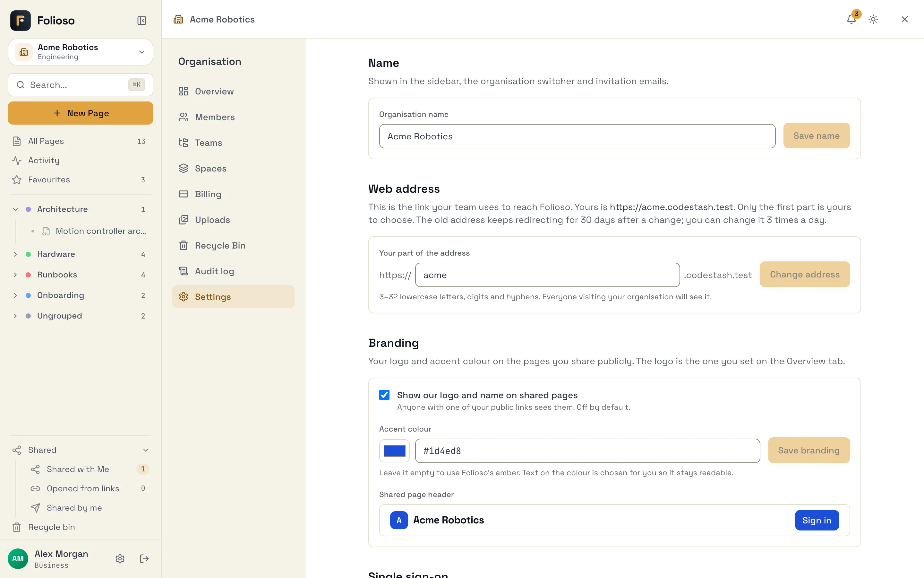Click the acme address field
The width and height of the screenshot is (924, 578).
(547, 275)
